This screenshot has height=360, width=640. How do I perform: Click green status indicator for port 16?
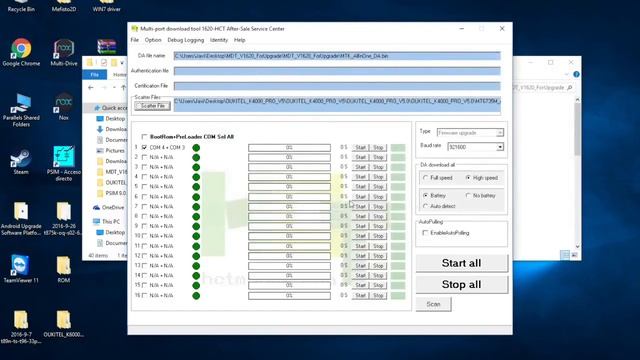[x=196, y=296]
